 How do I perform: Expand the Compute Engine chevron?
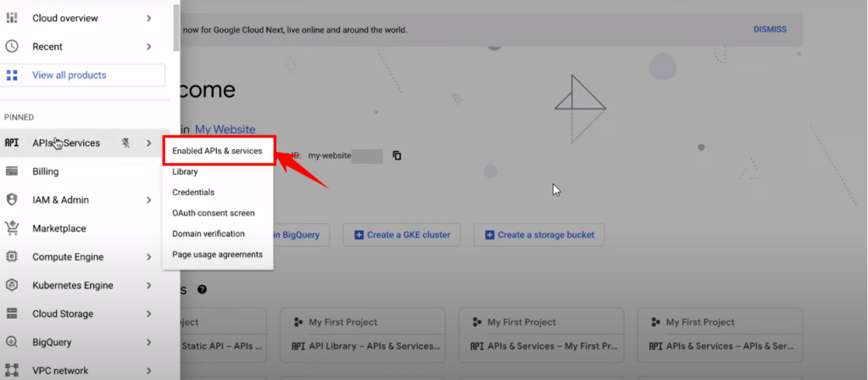pos(149,257)
